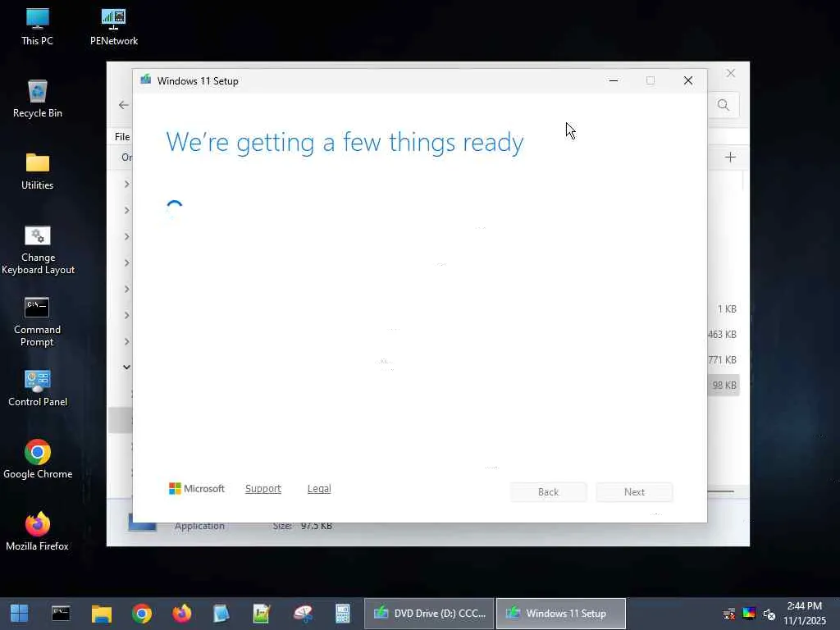Viewport: 840px width, 630px height.
Task: Click the Microsoft logo in Setup
Action: pos(197,489)
